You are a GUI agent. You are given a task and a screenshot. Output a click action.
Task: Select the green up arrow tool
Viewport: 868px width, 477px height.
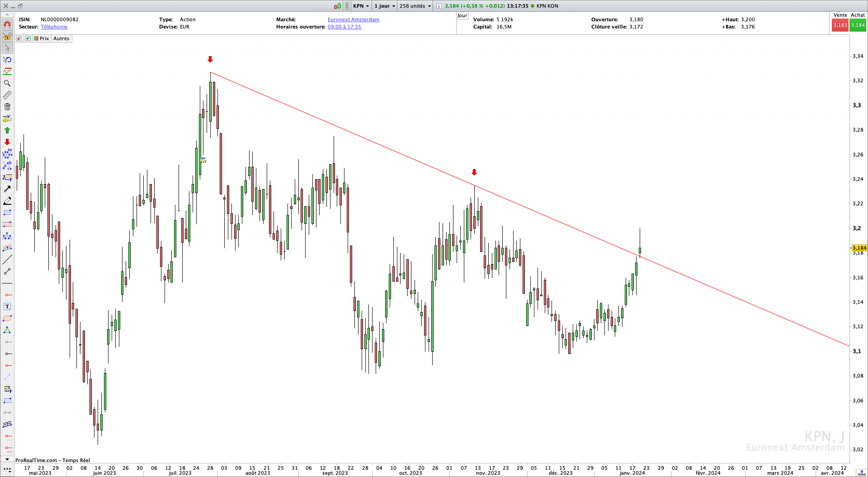tap(7, 130)
